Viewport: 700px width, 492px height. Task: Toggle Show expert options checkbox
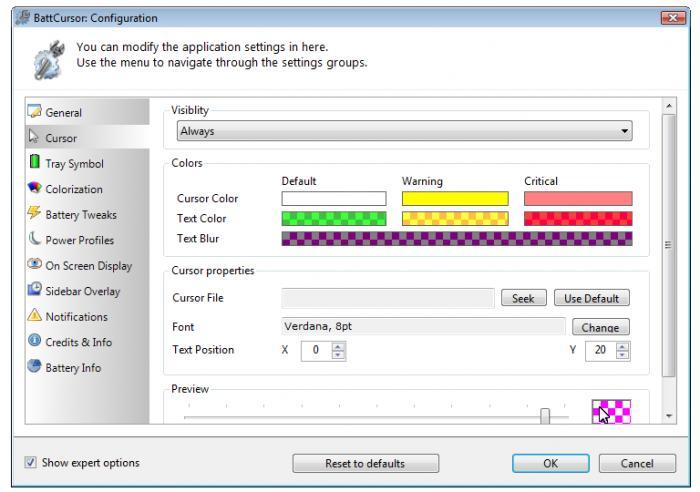coord(30,462)
